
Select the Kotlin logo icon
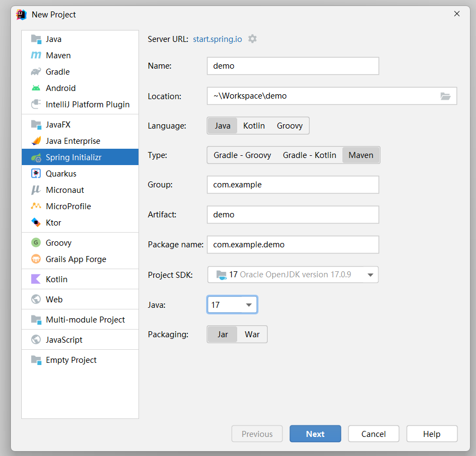click(36, 279)
